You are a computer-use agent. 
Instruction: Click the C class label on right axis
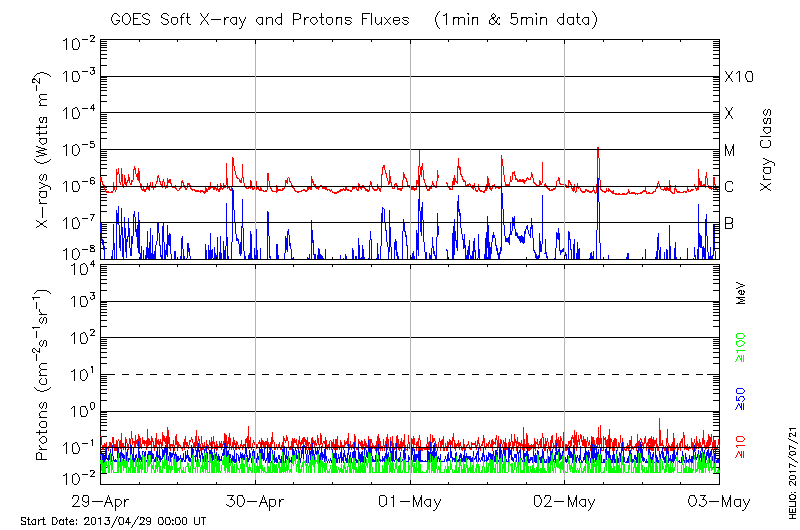[x=729, y=187]
